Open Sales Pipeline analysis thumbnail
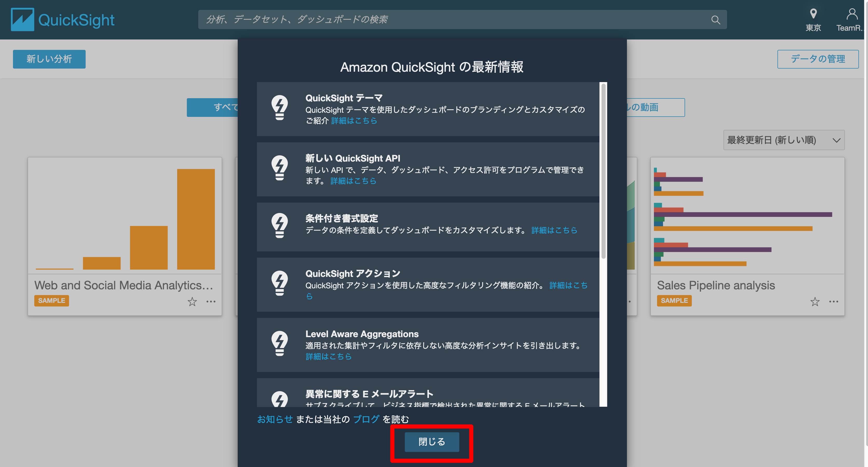The width and height of the screenshot is (868, 467). (x=747, y=216)
